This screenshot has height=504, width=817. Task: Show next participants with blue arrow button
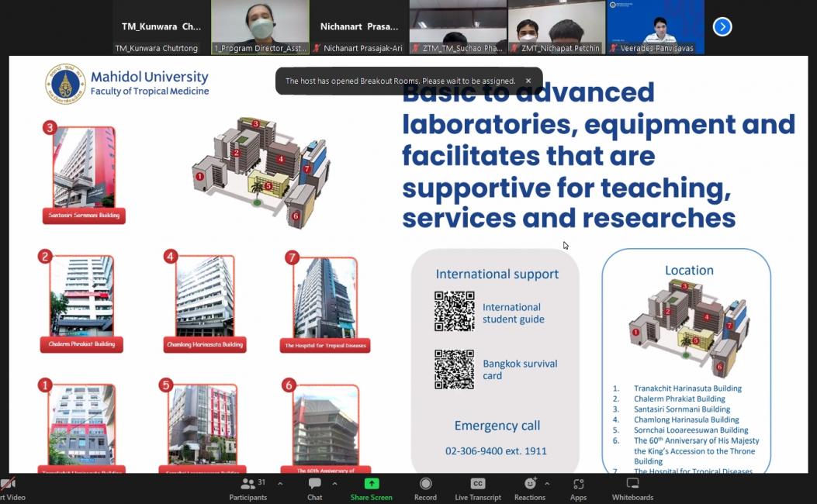[x=722, y=26]
